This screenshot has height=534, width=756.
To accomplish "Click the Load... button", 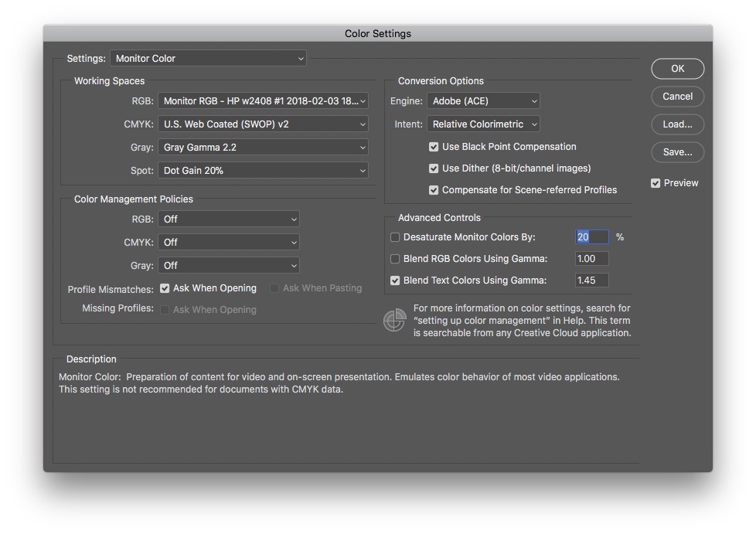I will pos(677,124).
